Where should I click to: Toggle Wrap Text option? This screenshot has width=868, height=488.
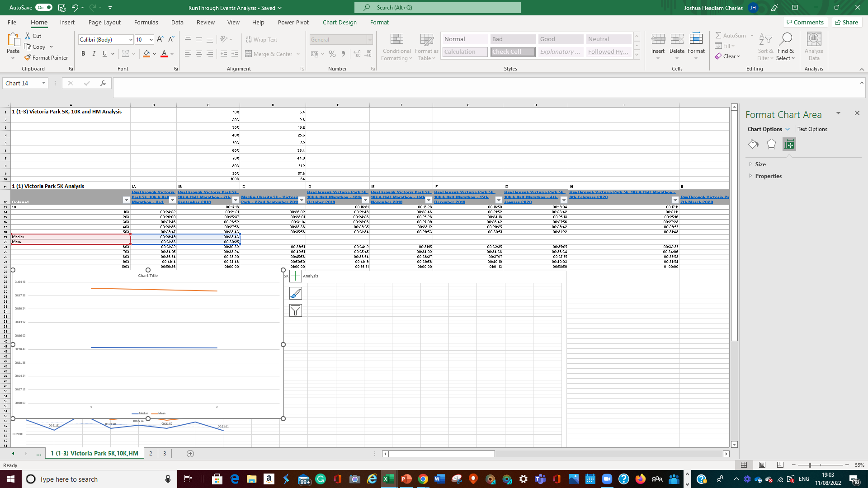261,40
